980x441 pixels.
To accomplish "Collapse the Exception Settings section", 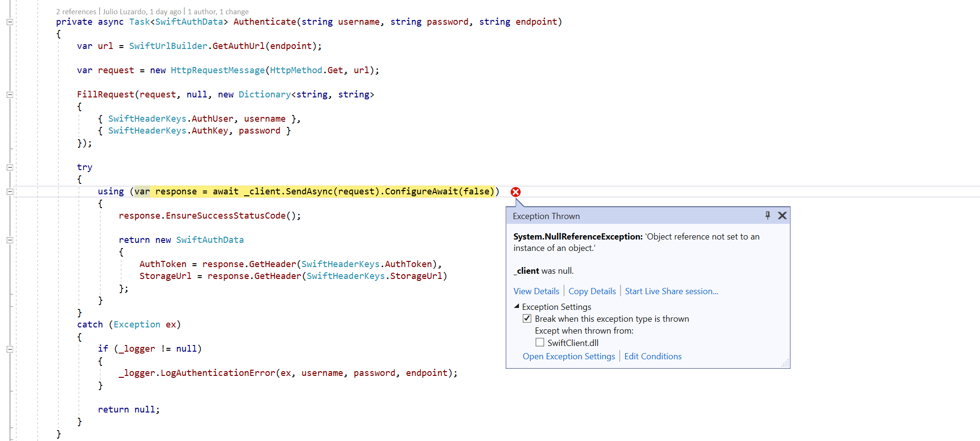I will click(518, 307).
